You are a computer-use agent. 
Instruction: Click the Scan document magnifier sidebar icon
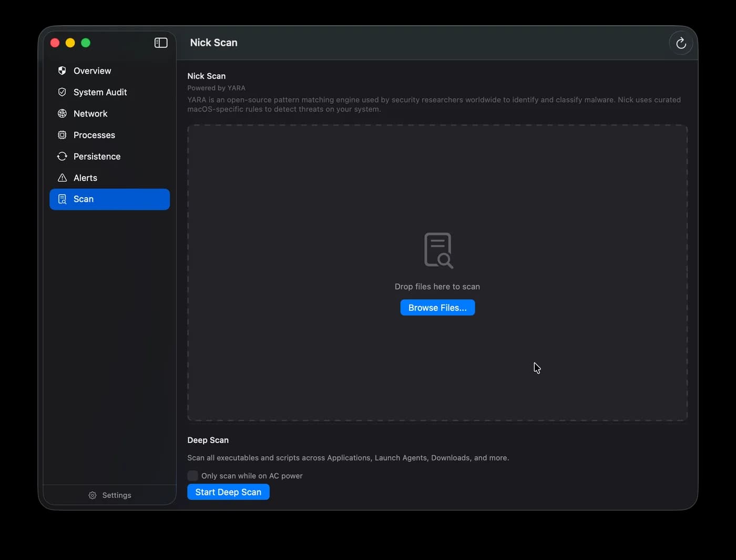pos(62,199)
